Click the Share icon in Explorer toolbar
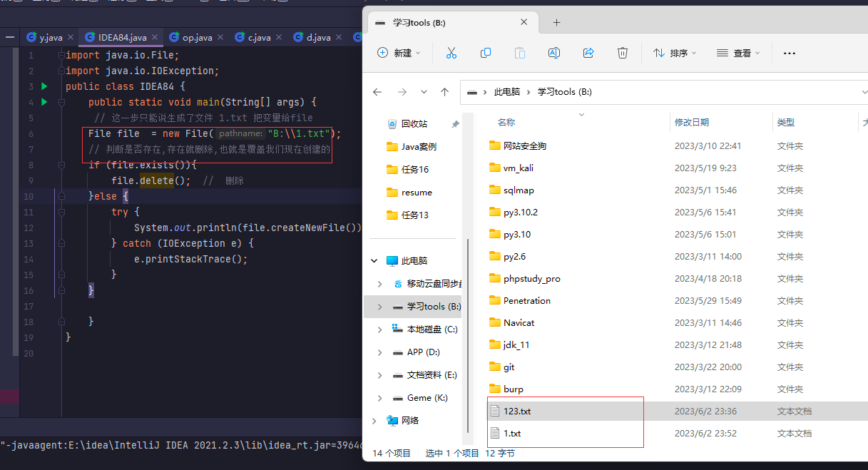The width and height of the screenshot is (868, 470). click(588, 53)
